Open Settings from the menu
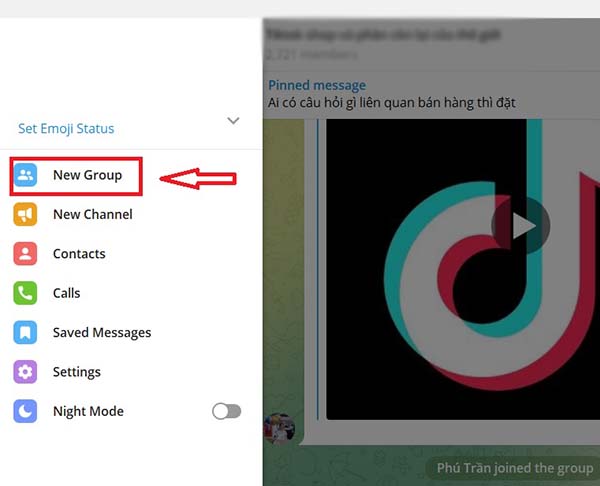Viewport: 600px width, 486px height. click(131, 372)
